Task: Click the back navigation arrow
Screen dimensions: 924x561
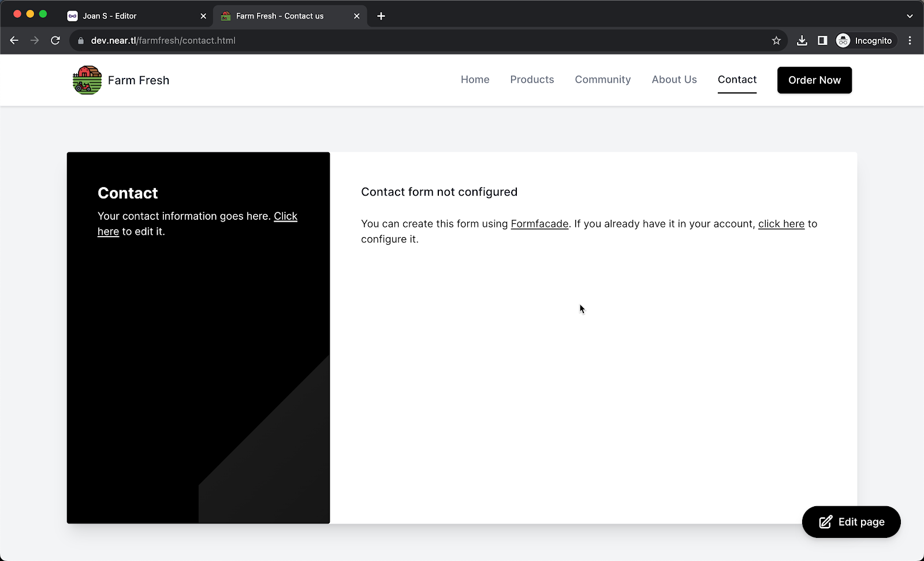Action: click(x=14, y=40)
